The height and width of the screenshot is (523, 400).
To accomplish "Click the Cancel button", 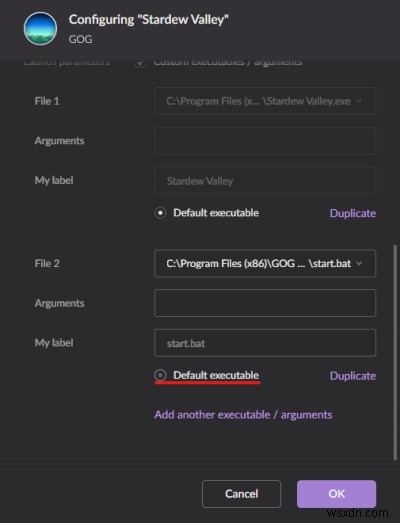I will point(241,494).
